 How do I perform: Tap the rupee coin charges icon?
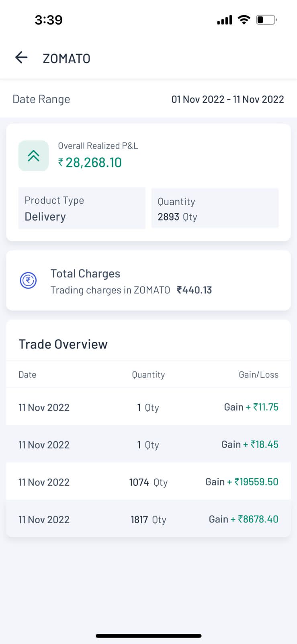pos(28,281)
